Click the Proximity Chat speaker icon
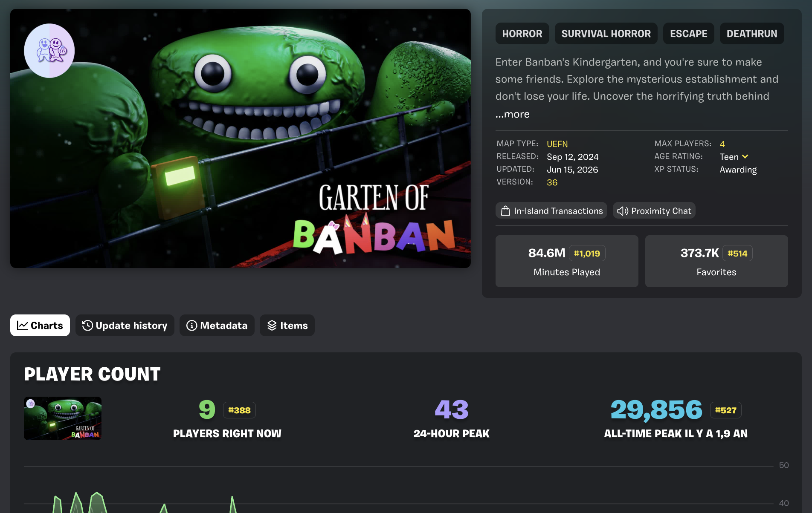 [623, 211]
